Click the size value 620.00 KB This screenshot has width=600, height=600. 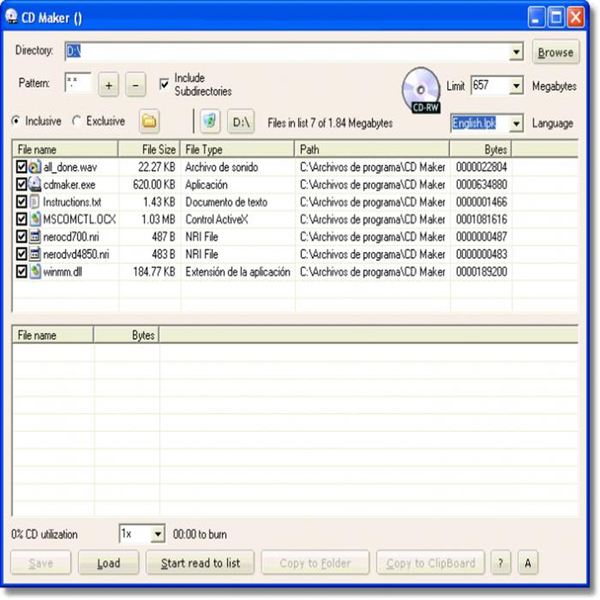click(154, 185)
